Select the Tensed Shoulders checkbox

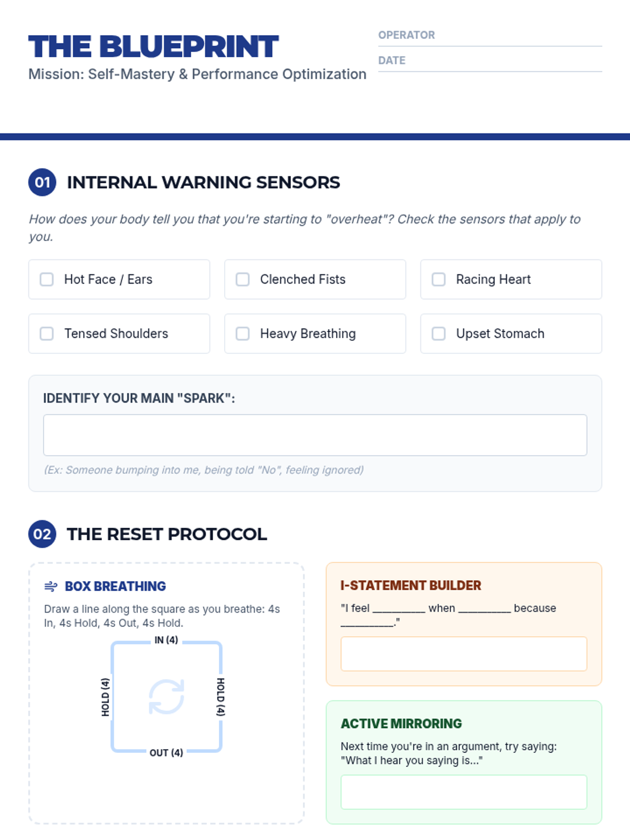pos(47,333)
